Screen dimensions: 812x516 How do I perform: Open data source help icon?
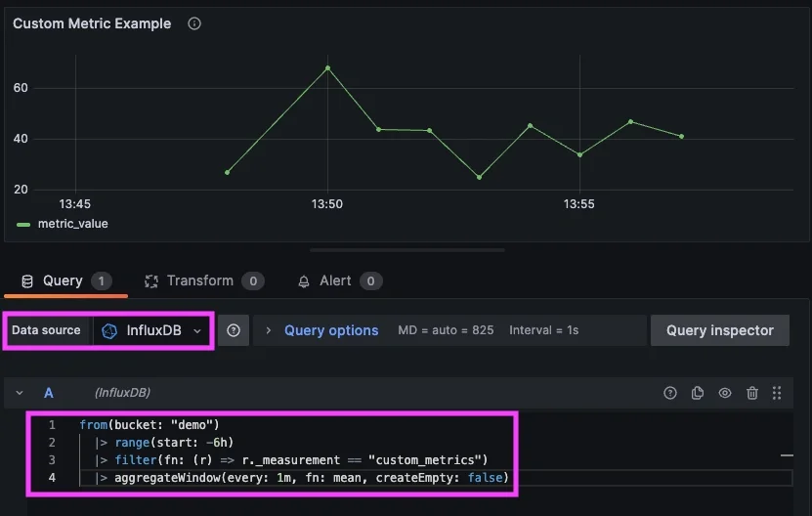tap(234, 330)
